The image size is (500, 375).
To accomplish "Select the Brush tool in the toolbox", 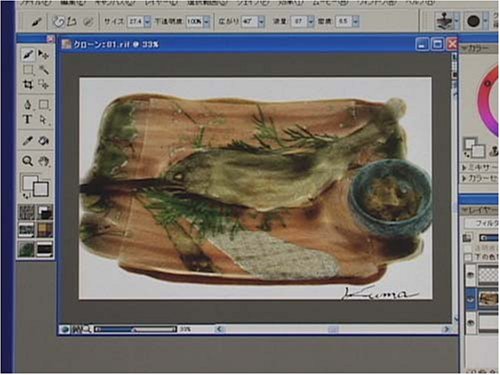I will point(28,55).
